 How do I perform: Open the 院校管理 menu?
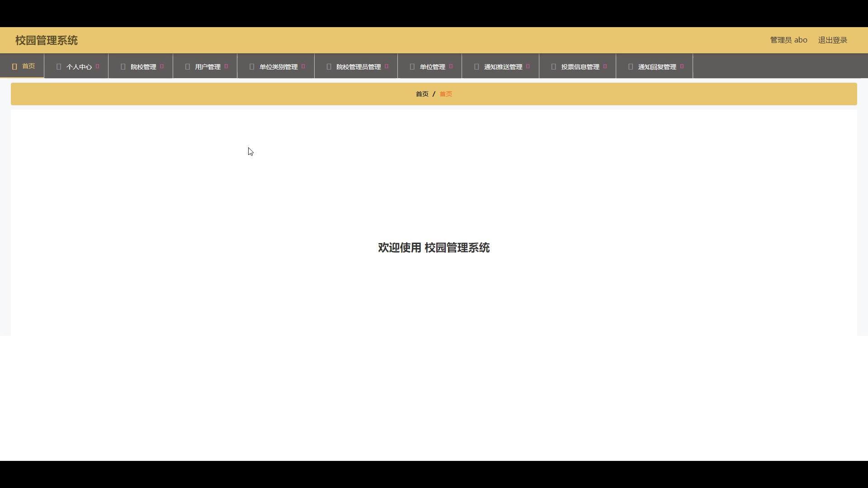(141, 66)
